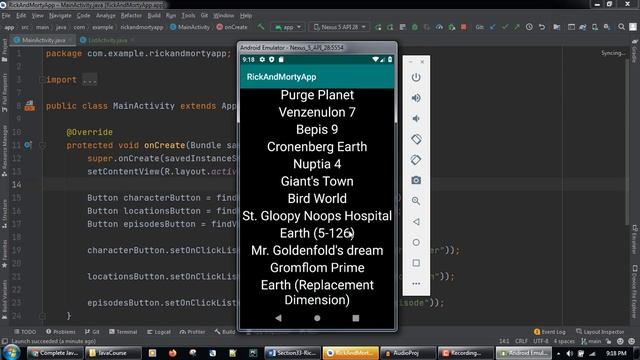Viewport: 640px width, 360px height.
Task: Open the TODO tool window
Action: (x=25, y=332)
